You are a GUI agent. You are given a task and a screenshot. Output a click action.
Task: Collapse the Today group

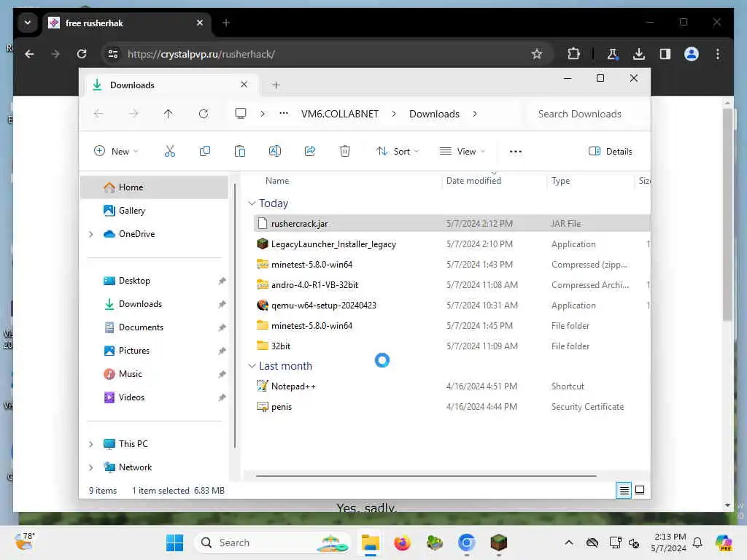pos(252,203)
